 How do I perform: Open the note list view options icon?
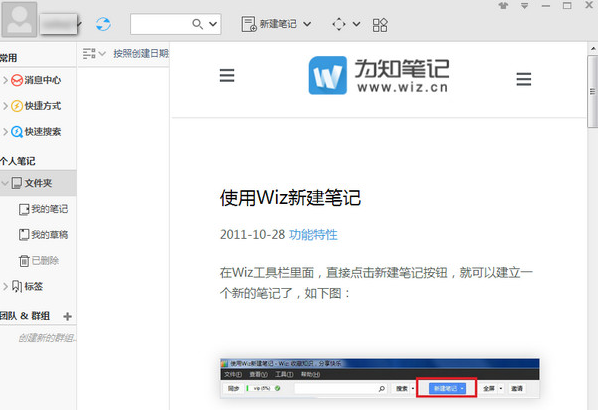coord(89,54)
